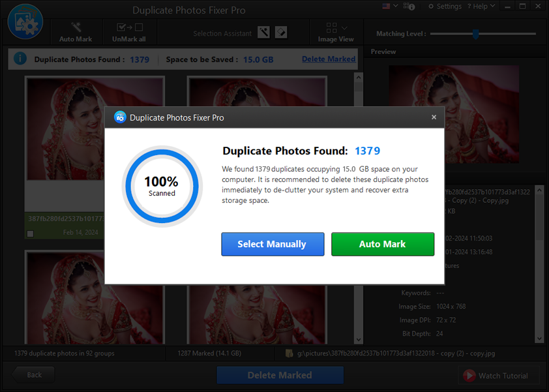Click scroll down arrow of photo list
The image size is (549, 392).
[358, 339]
